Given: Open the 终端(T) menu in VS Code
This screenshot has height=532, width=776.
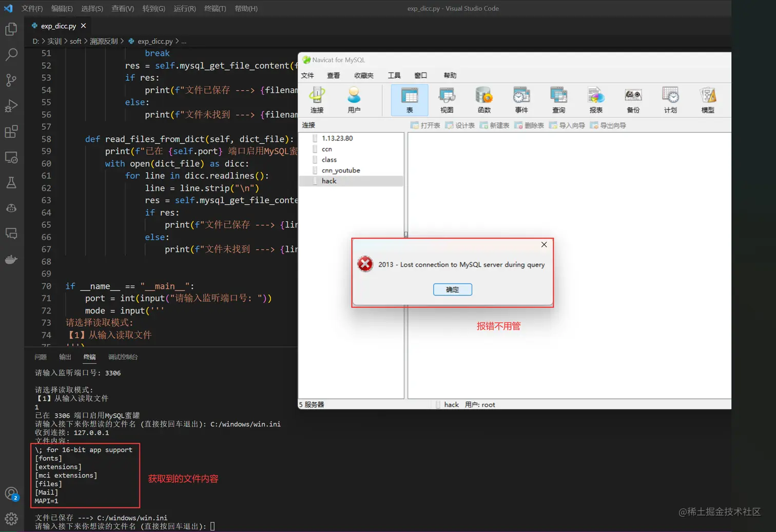Looking at the screenshot, I should pyautogui.click(x=215, y=9).
